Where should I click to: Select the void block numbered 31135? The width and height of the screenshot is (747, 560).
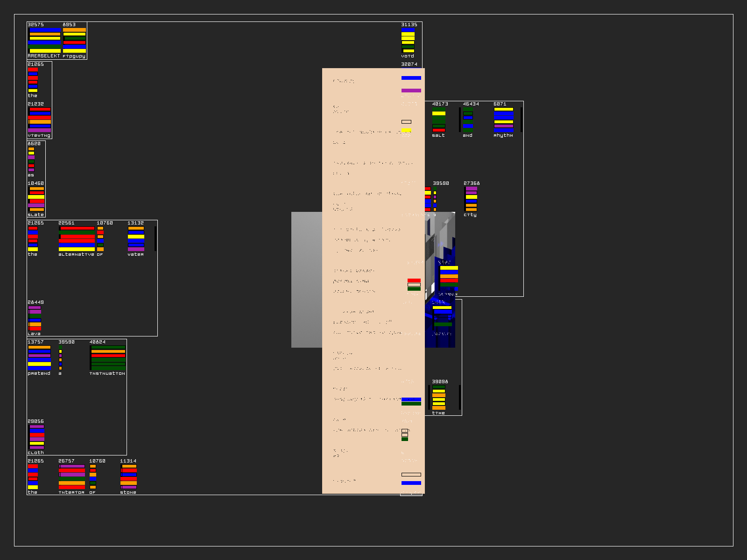[x=408, y=40]
